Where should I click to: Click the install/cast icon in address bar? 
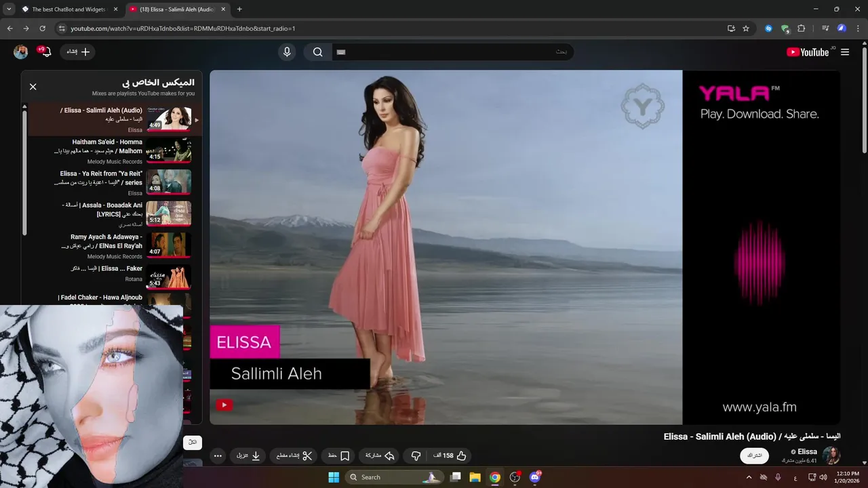click(731, 28)
